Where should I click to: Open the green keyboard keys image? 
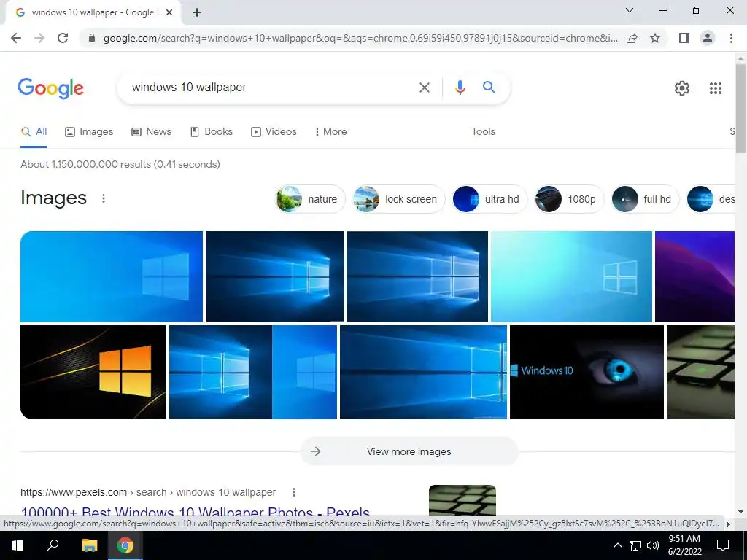point(700,373)
